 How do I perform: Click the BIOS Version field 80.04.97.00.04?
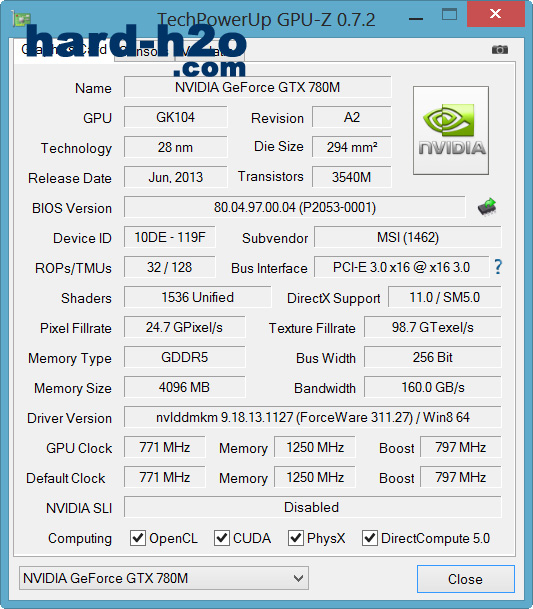pyautogui.click(x=294, y=207)
